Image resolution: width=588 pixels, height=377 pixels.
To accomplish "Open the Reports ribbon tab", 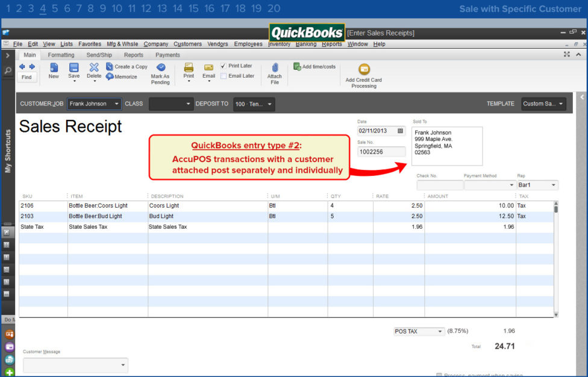I will tap(134, 55).
